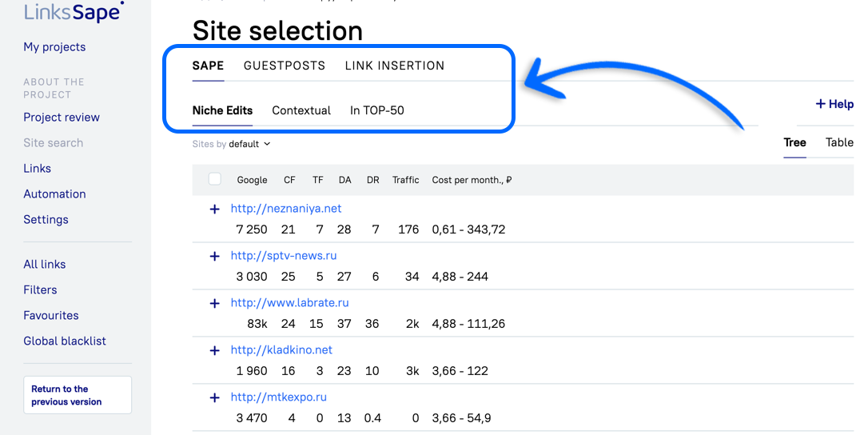This screenshot has height=435, width=868.
Task: Sort by Google column header
Action: point(252,180)
